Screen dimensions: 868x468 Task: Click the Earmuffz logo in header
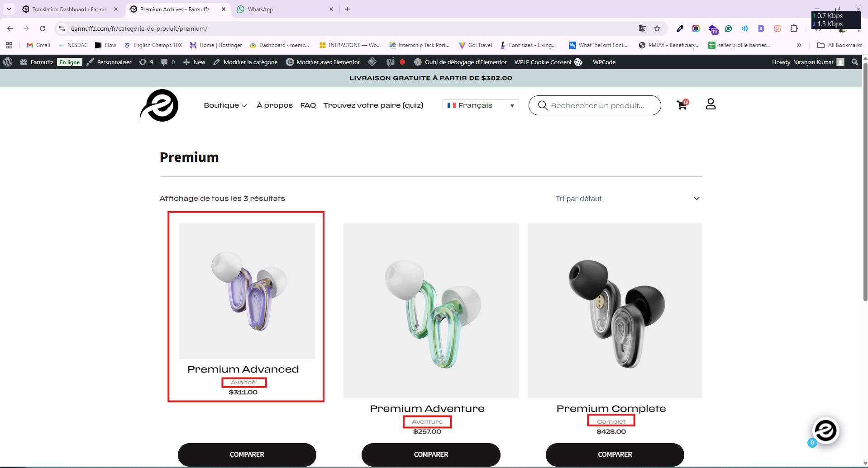159,105
